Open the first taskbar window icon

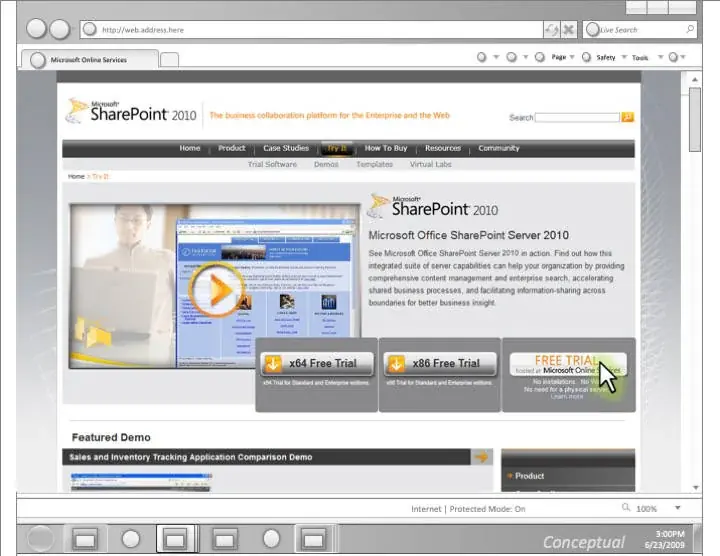click(x=85, y=539)
